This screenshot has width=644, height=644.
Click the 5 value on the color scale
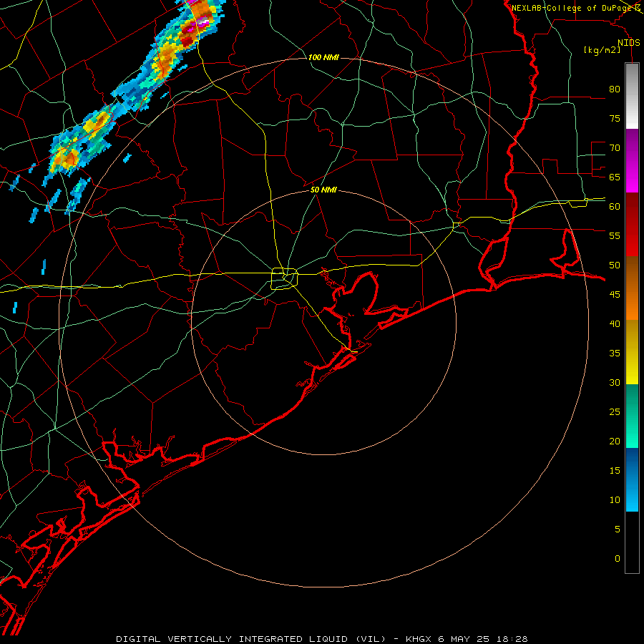(618, 530)
